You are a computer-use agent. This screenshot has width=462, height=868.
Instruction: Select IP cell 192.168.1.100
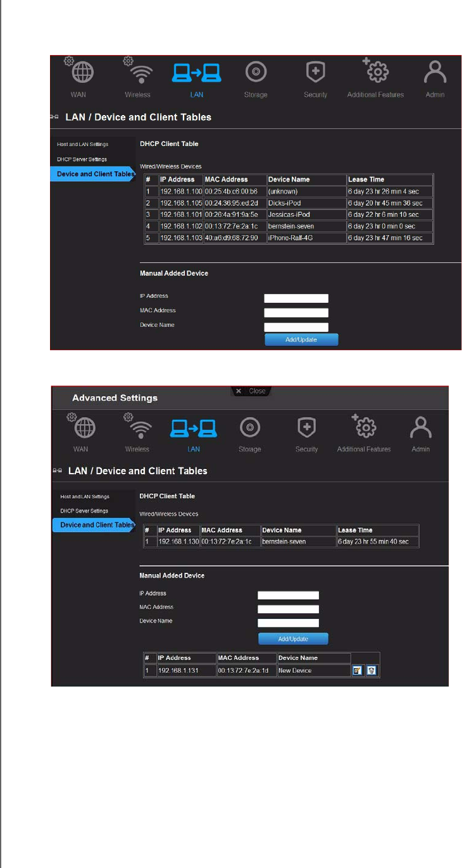(180, 192)
